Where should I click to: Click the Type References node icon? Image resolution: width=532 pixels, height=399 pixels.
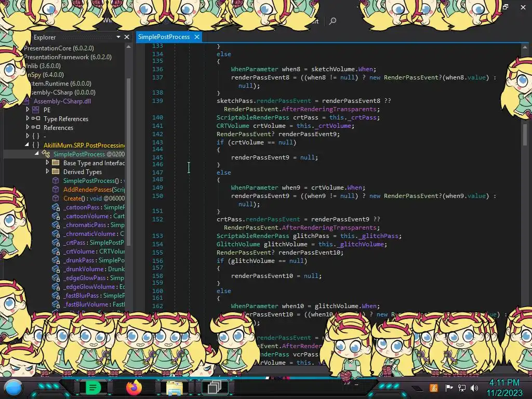pos(36,118)
